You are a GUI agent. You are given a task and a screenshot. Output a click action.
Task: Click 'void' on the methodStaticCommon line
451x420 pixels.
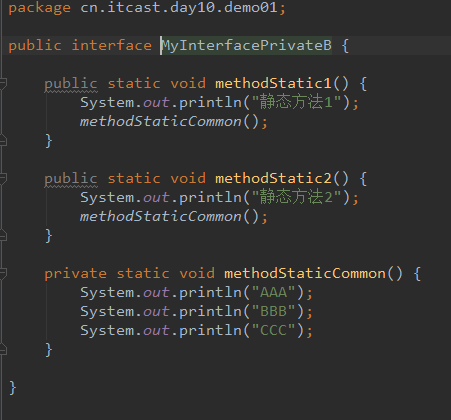[197, 273]
